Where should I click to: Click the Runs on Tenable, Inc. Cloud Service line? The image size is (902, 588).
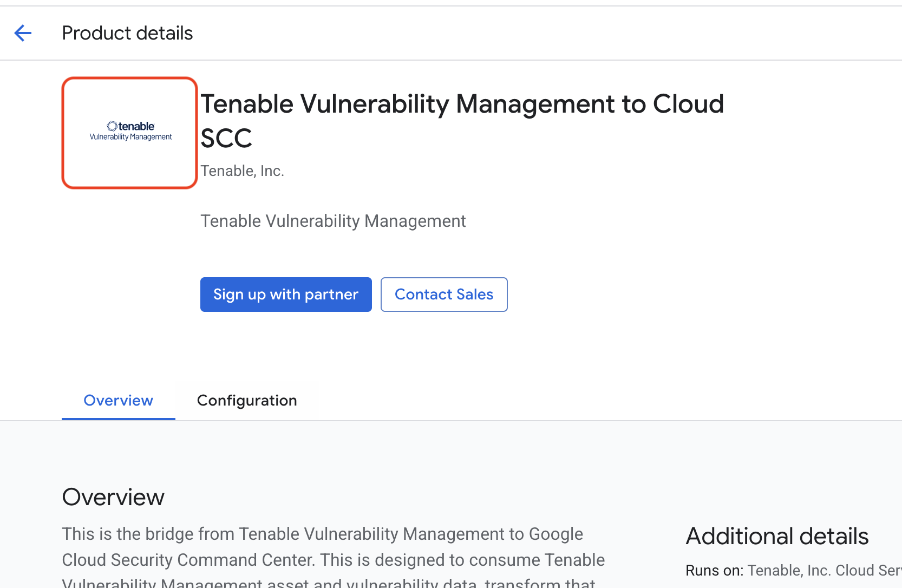point(794,571)
